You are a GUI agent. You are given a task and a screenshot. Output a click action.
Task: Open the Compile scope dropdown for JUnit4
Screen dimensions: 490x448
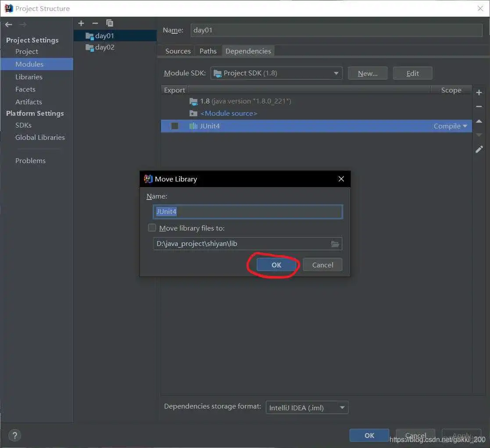tap(450, 126)
